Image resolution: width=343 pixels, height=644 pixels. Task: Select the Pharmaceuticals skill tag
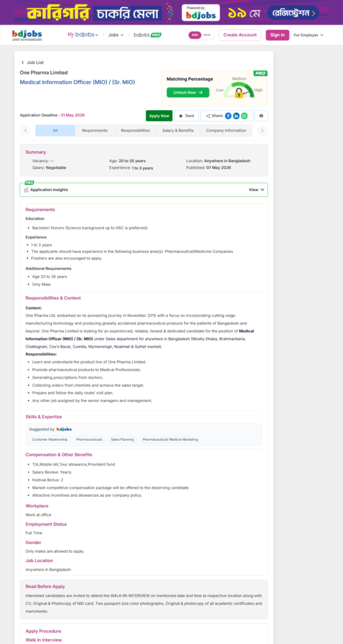coord(89,440)
